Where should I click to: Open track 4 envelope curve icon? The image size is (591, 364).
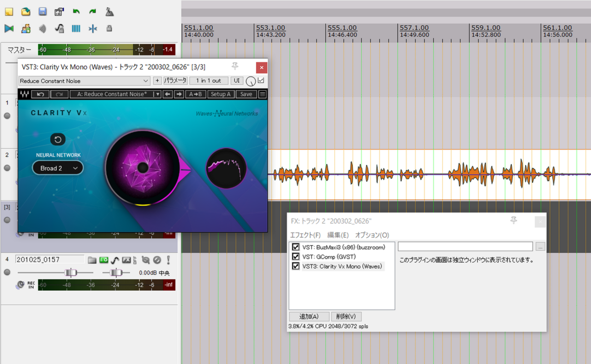click(x=115, y=260)
